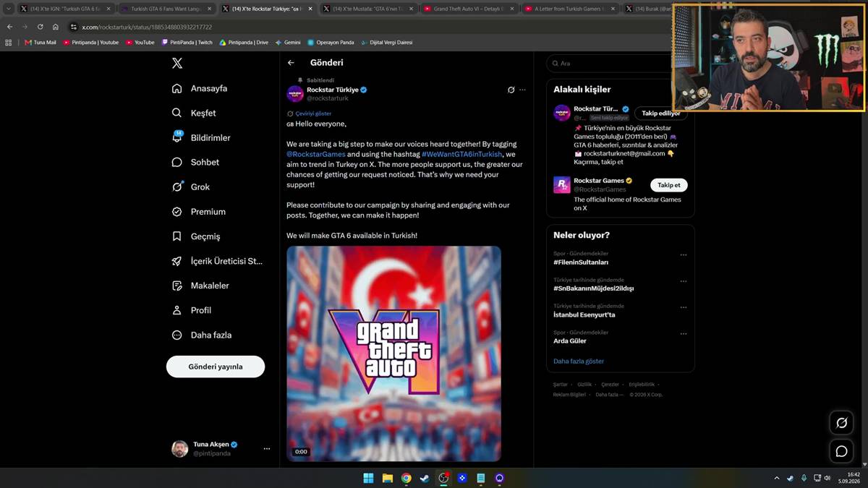Viewport: 868px width, 488px height.
Task: Click the Grok icon on the post header
Action: click(511, 90)
